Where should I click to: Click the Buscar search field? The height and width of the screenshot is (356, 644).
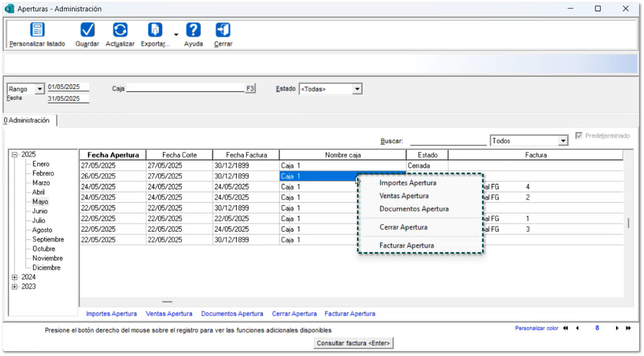coord(448,141)
